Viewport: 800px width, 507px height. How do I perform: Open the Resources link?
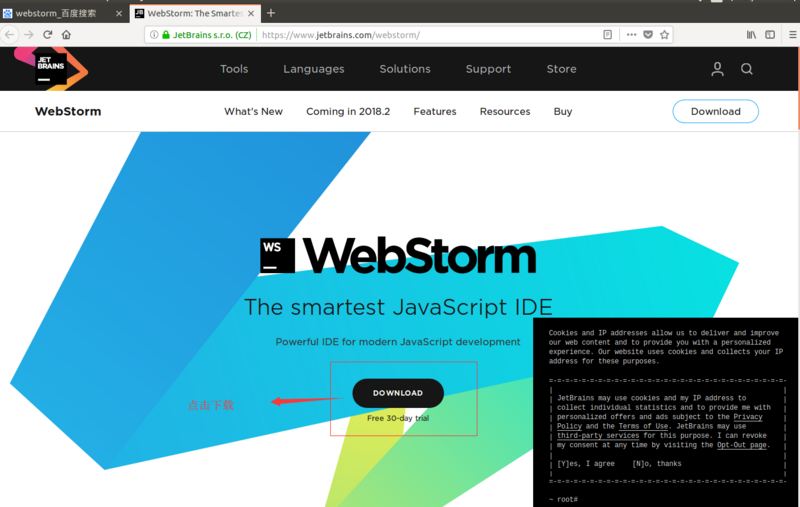tap(505, 111)
